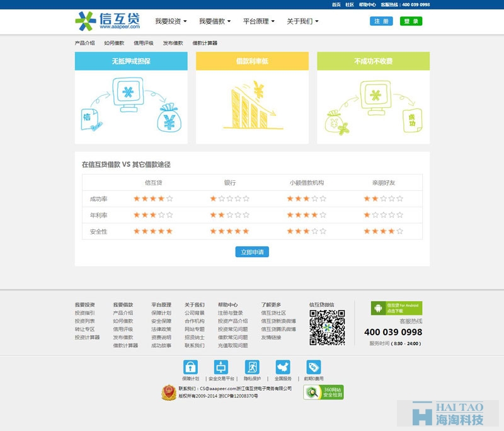The width and height of the screenshot is (504, 431).
Task: Open 联系我们 footer link
Action: point(195,345)
